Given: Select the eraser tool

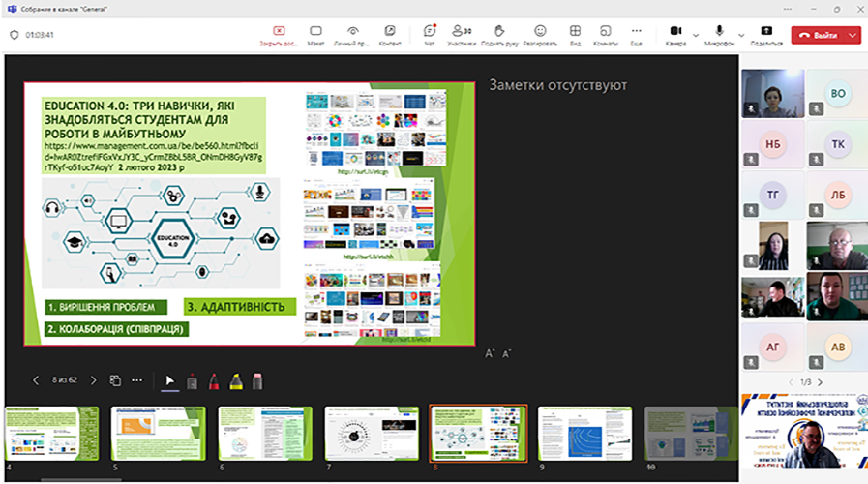Looking at the screenshot, I should tap(257, 380).
